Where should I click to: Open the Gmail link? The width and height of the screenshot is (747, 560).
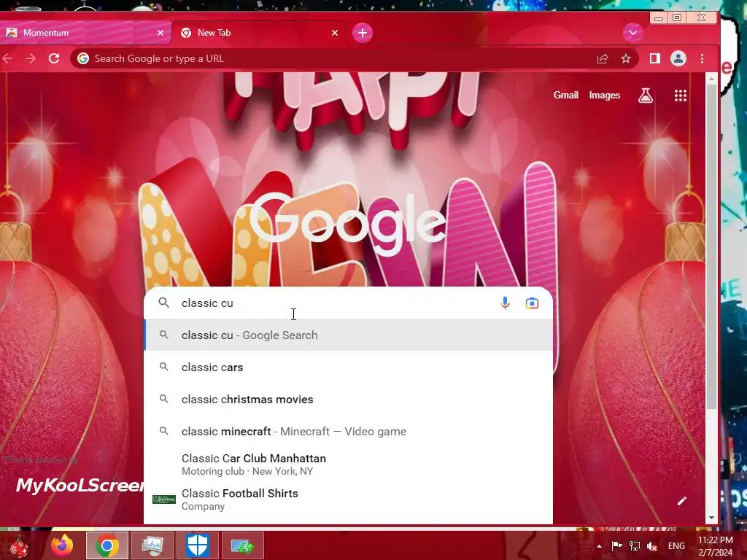click(x=565, y=96)
